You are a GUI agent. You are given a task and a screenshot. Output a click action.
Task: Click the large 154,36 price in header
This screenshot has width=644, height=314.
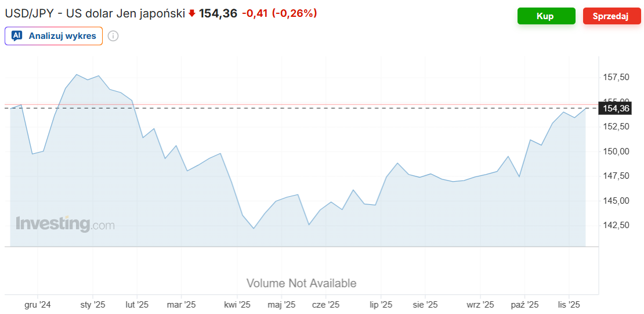click(218, 13)
